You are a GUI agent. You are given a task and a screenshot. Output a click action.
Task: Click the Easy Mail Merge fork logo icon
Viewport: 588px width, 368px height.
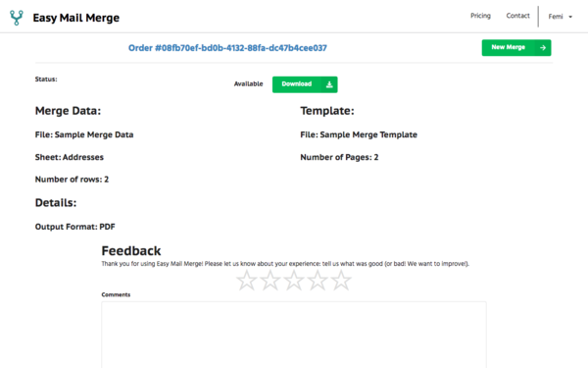(16, 18)
